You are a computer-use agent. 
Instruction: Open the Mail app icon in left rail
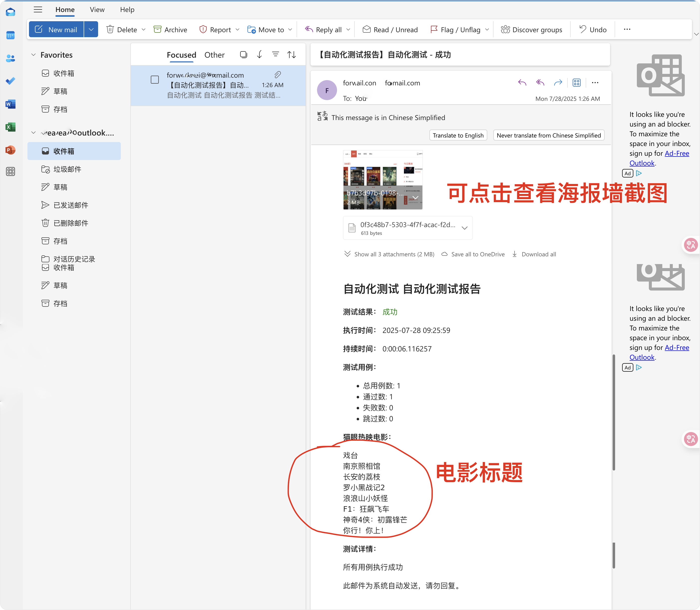(x=10, y=12)
